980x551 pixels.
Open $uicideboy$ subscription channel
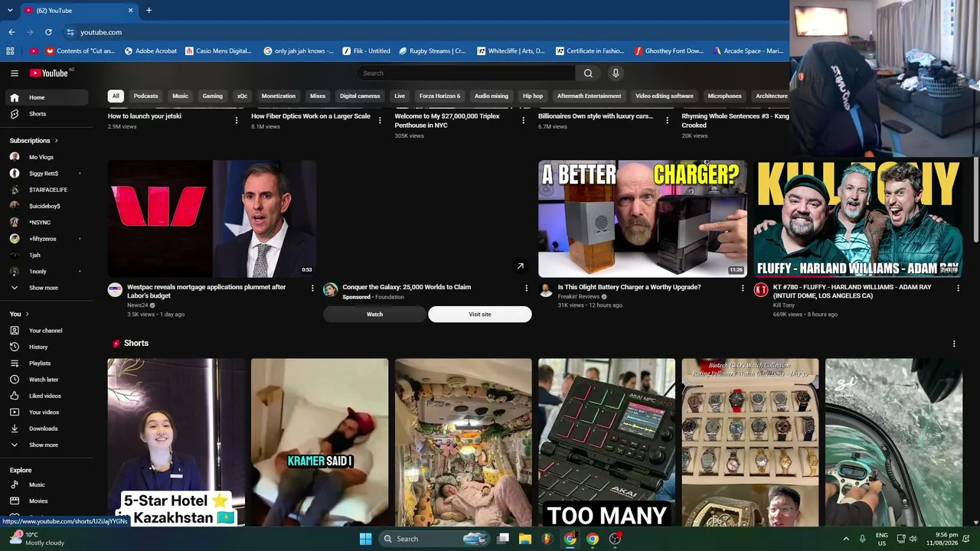pyautogui.click(x=46, y=206)
